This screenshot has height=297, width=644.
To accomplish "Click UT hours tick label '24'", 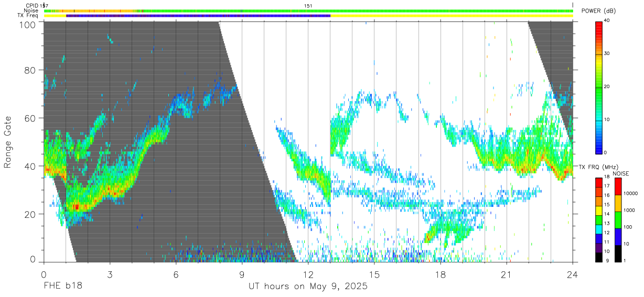I will pos(573,274).
